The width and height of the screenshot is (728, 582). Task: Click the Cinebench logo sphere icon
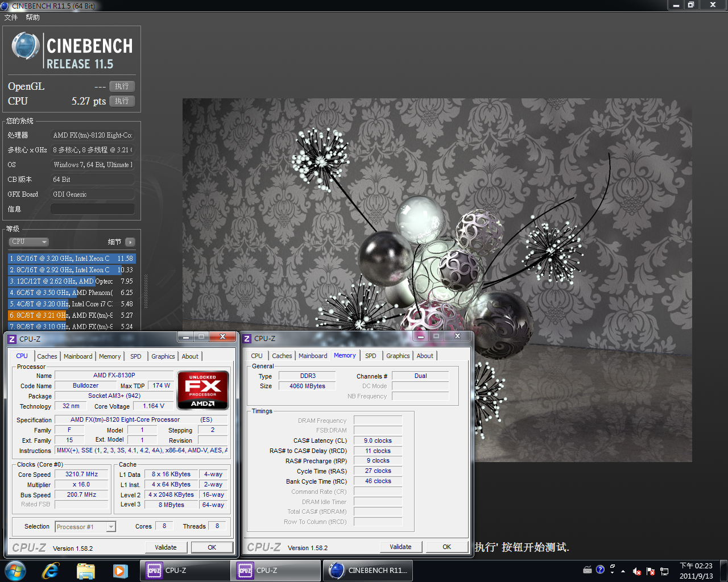25,46
